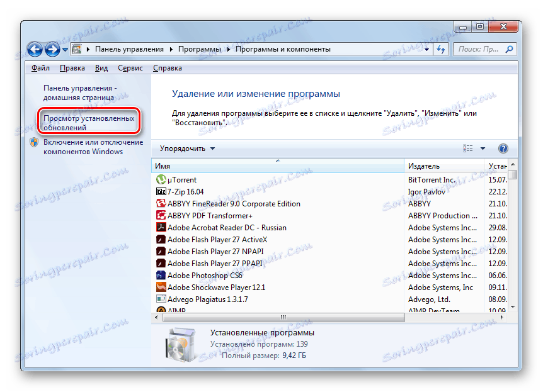Open the Вид menu
This screenshot has width=543, height=392.
[x=101, y=68]
